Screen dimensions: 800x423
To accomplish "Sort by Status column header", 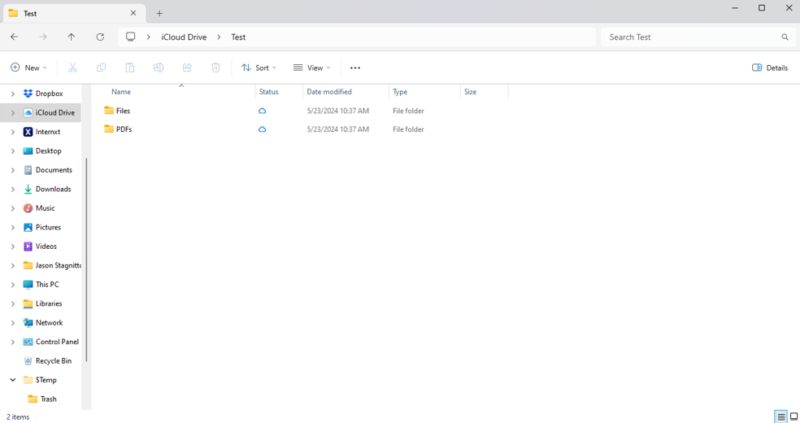I will pos(269,92).
